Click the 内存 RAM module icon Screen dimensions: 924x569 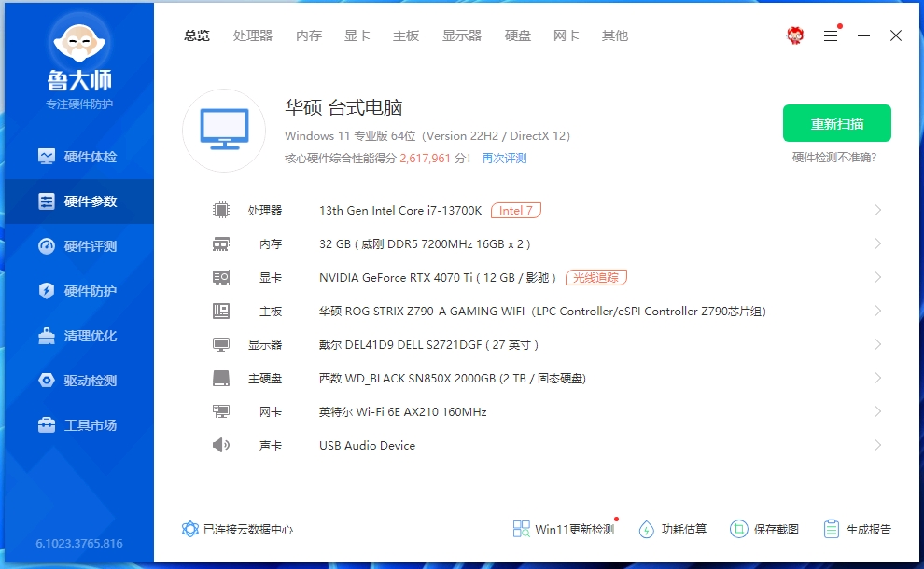coord(221,243)
